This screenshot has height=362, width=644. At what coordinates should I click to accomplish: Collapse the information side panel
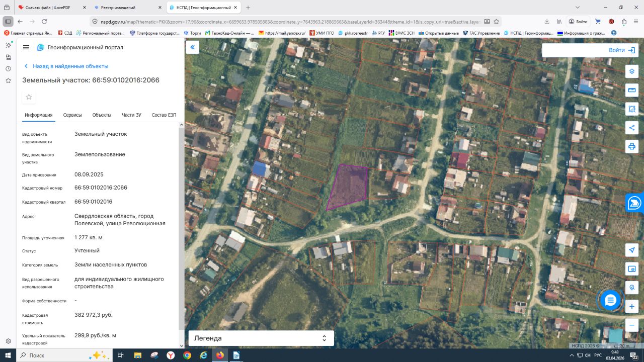[192, 47]
